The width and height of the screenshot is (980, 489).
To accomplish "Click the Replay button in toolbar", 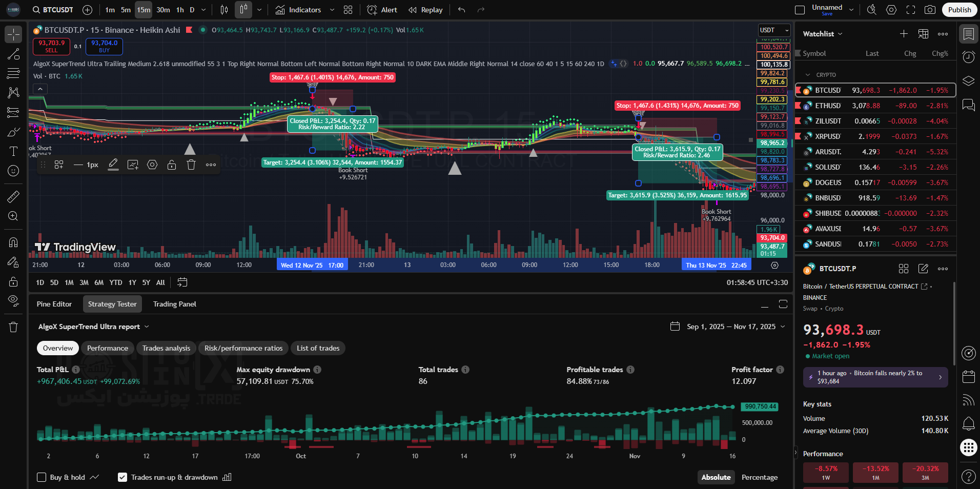I will pos(425,10).
